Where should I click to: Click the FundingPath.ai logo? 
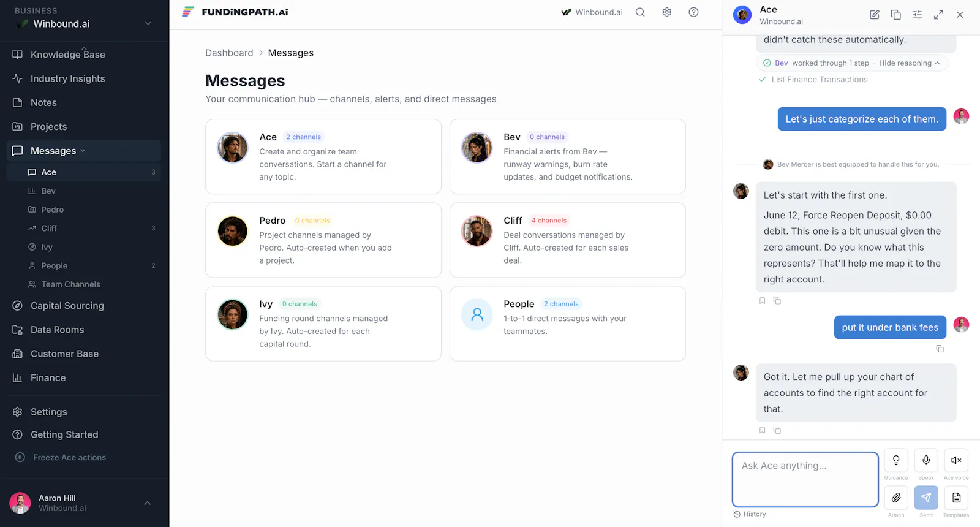[x=235, y=12]
